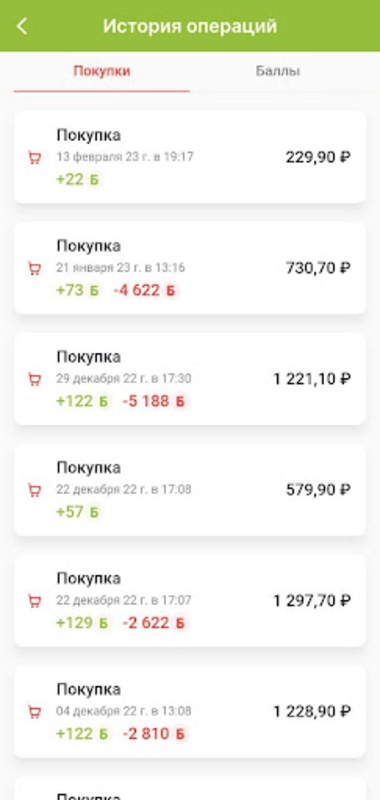Screen dimensions: 380x800
Task: Open the purchase for 579,90 ₽
Action: click(190, 489)
